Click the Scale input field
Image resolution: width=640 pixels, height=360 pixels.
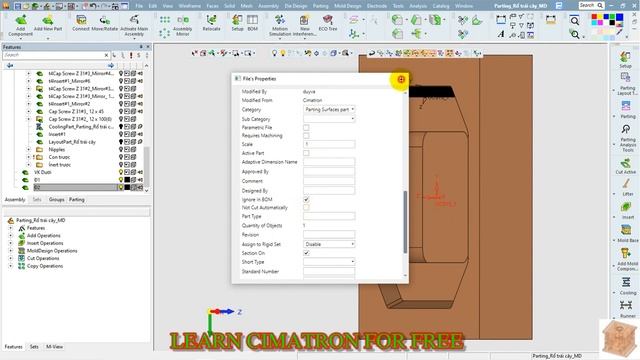[x=329, y=144]
